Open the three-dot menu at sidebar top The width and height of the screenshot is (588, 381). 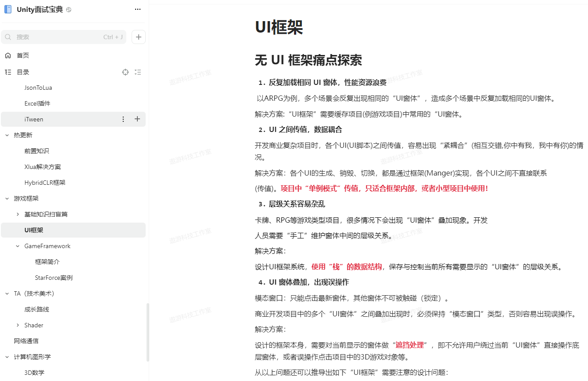coord(138,9)
